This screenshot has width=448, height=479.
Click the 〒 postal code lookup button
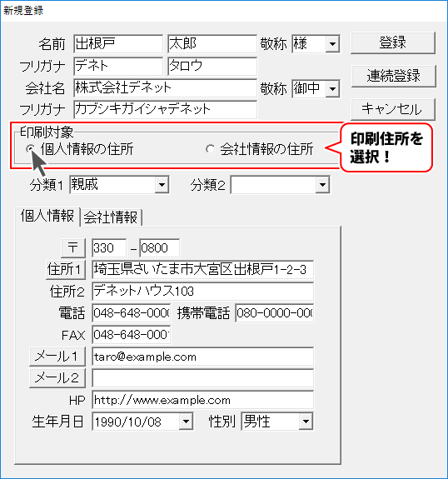coord(73,248)
